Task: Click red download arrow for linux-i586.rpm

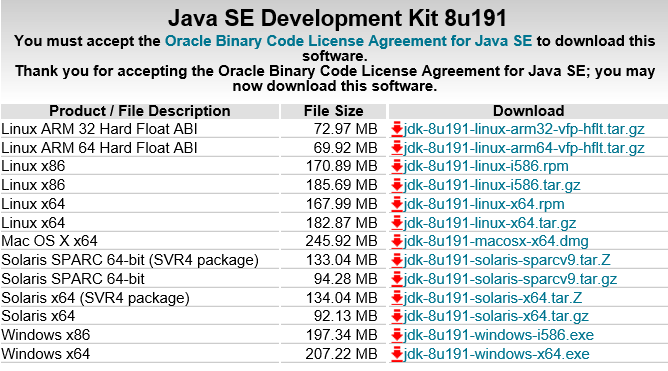Action: pyautogui.click(x=397, y=166)
